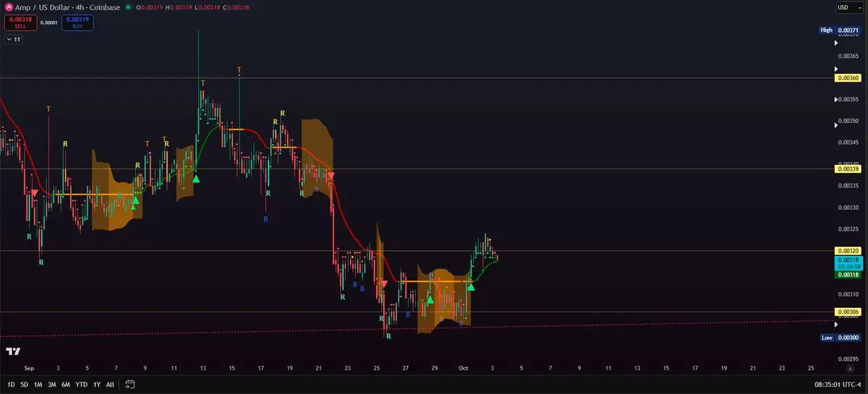Click the 29 date label on the time axis
This screenshot has width=868, height=394.
[434, 368]
